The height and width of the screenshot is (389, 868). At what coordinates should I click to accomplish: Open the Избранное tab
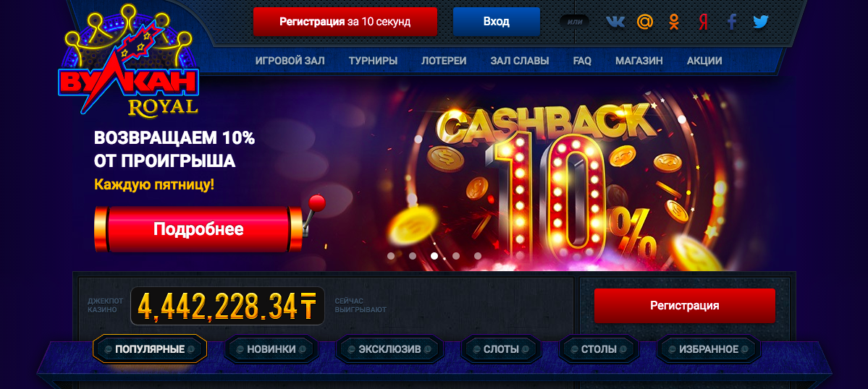point(709,349)
